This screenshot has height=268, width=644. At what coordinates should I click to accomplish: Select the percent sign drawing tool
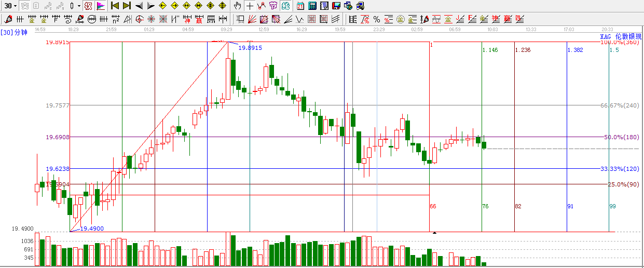click(376, 20)
